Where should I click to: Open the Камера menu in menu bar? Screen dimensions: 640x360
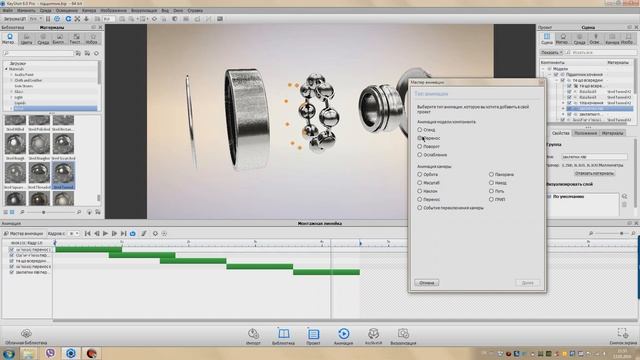click(x=89, y=10)
